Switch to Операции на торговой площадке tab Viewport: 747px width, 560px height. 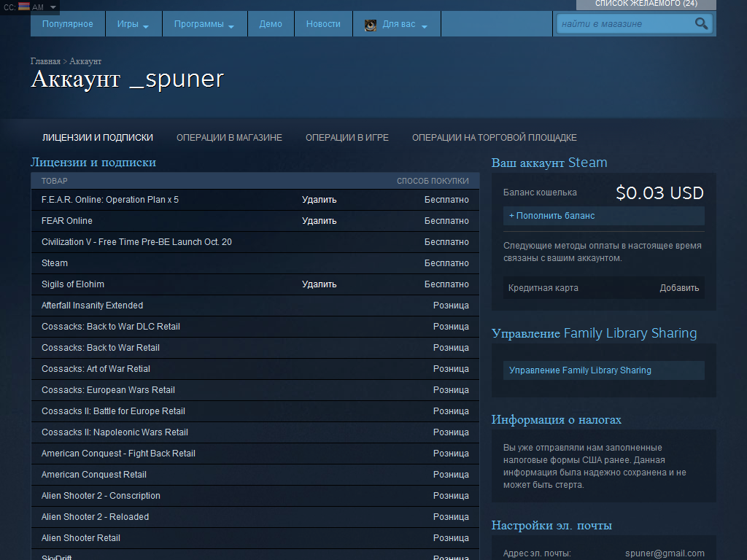(494, 138)
